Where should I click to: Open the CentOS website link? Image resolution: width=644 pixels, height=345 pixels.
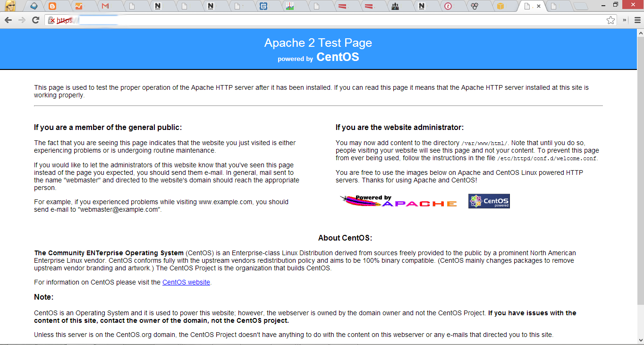[x=186, y=282]
